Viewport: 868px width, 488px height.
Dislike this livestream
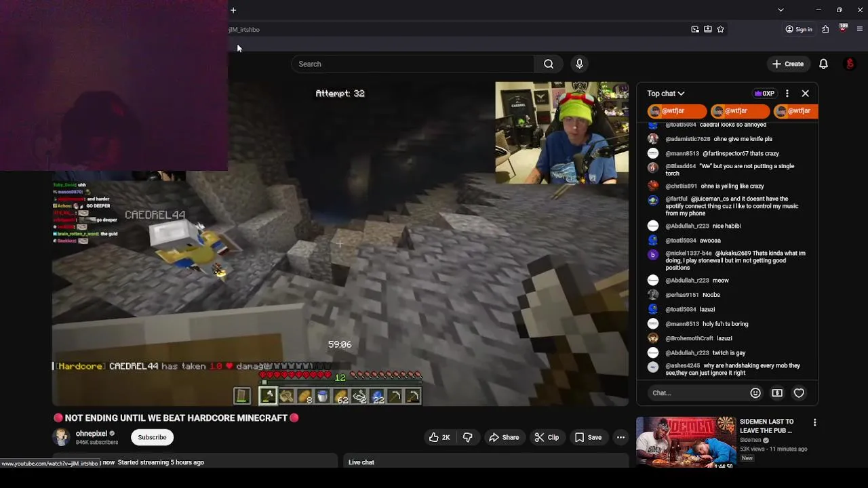tap(468, 437)
